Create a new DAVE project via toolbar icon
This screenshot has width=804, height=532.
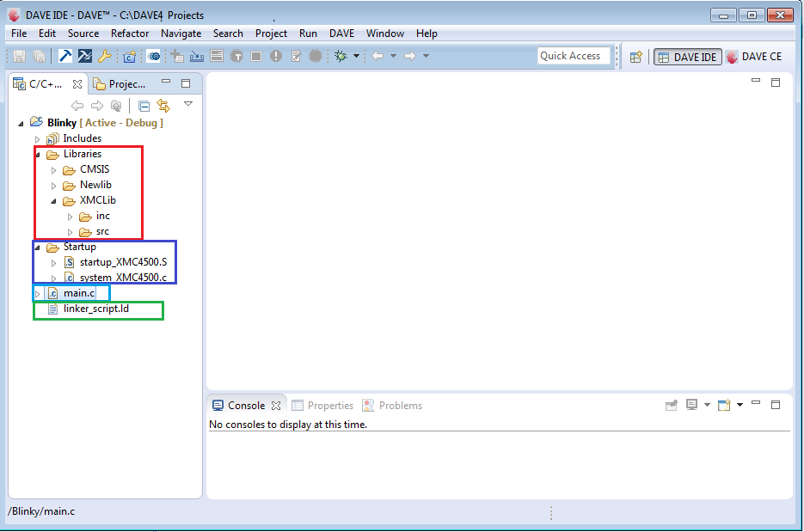click(130, 56)
